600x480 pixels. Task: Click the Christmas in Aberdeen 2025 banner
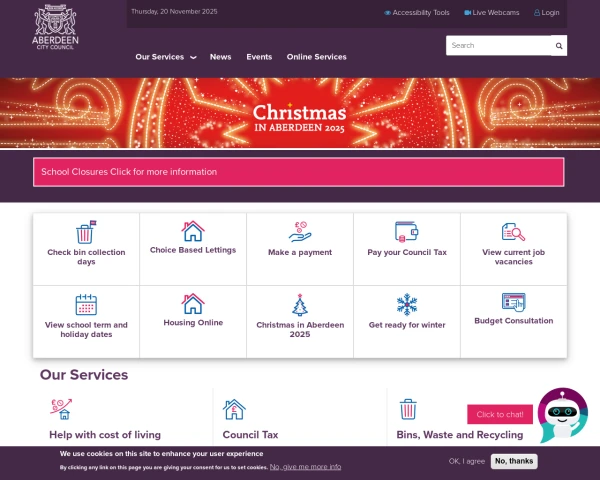pos(300,113)
